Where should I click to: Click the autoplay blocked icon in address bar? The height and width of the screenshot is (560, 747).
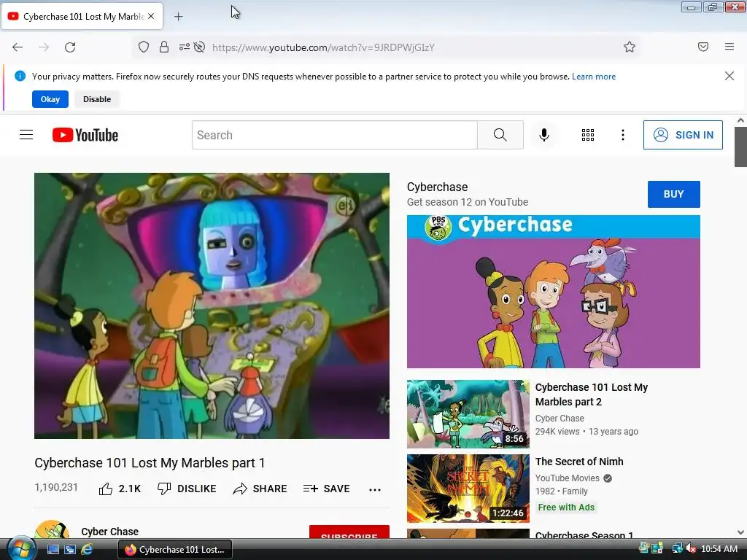tap(200, 47)
